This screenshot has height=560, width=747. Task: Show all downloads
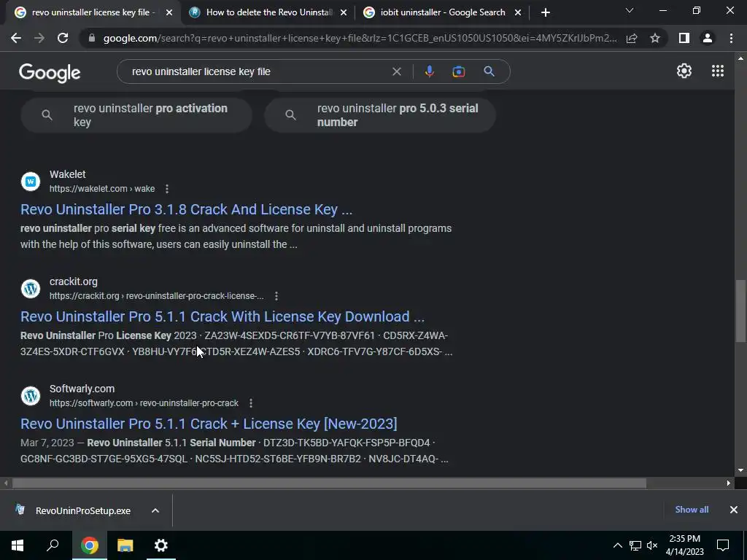coord(692,510)
